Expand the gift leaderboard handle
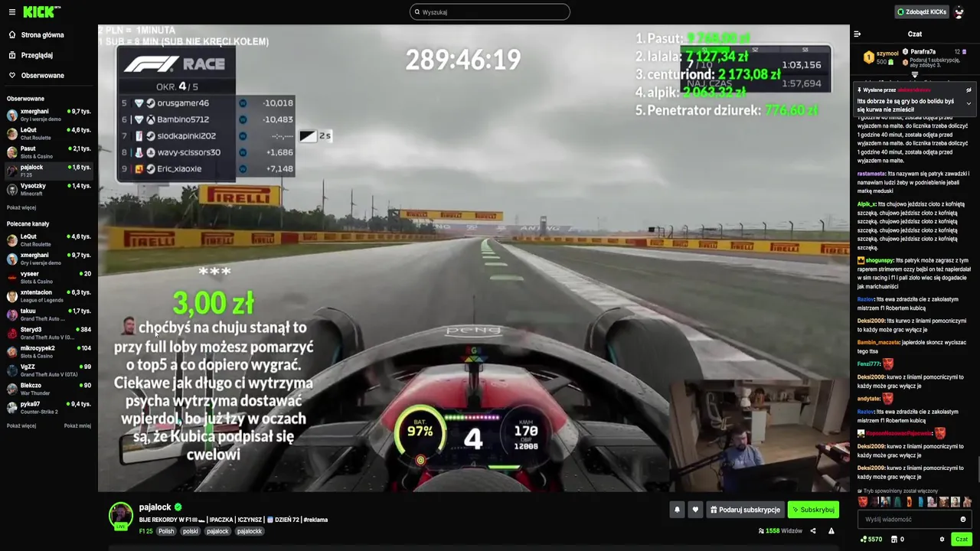Screen dimensions: 980x551 914,75
